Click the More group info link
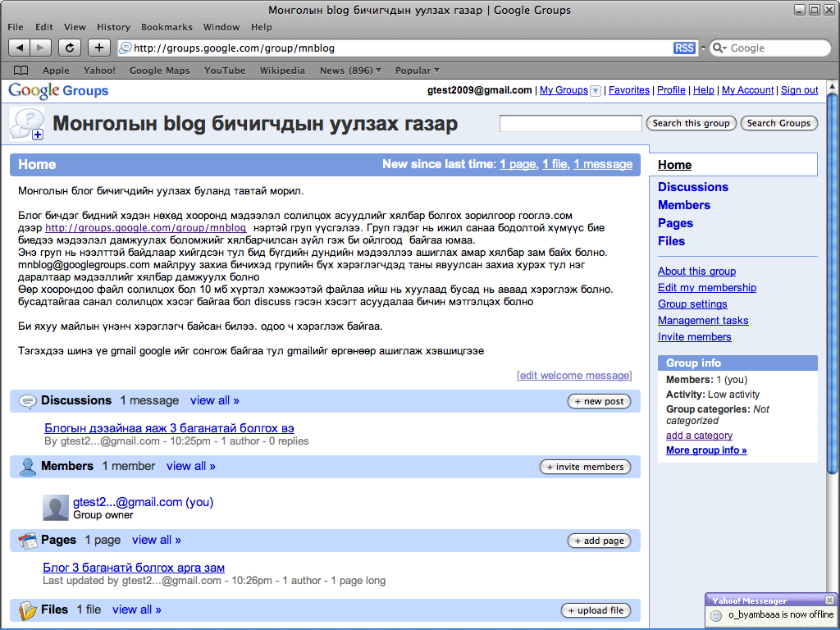Image resolution: width=840 pixels, height=630 pixels. tap(706, 450)
